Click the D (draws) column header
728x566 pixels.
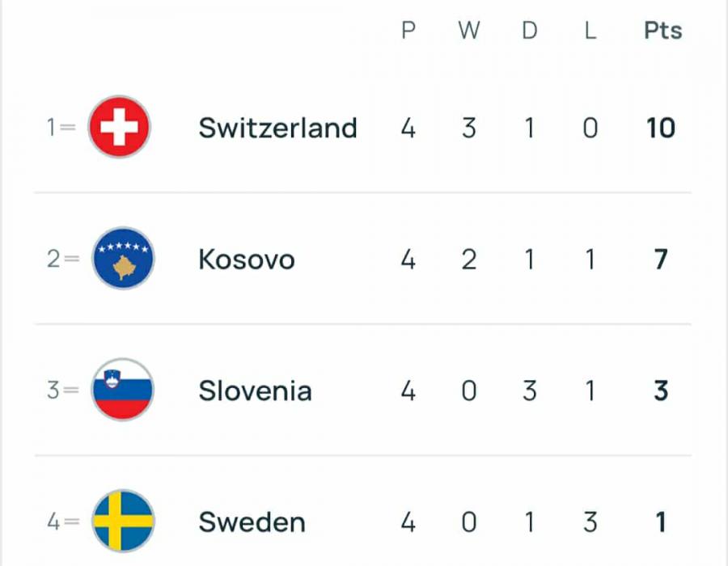point(529,31)
